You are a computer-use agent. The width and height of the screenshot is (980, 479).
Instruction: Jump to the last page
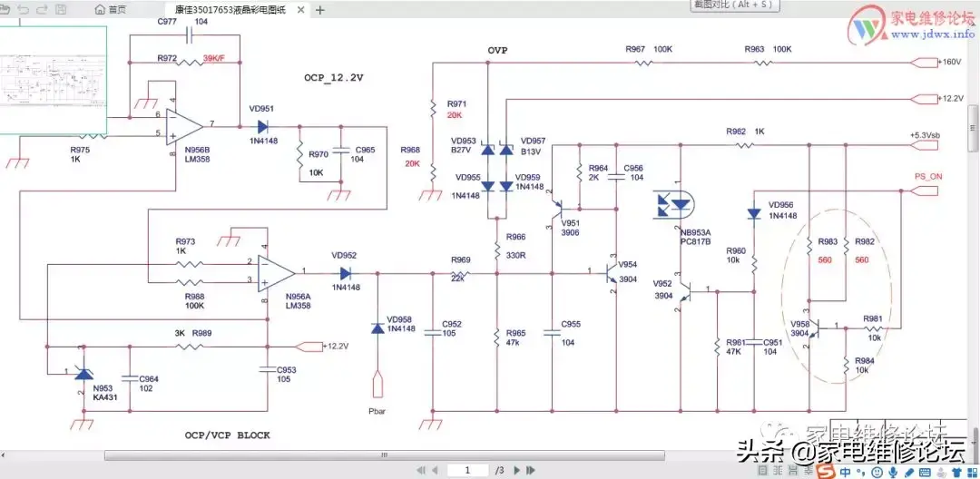(531, 470)
